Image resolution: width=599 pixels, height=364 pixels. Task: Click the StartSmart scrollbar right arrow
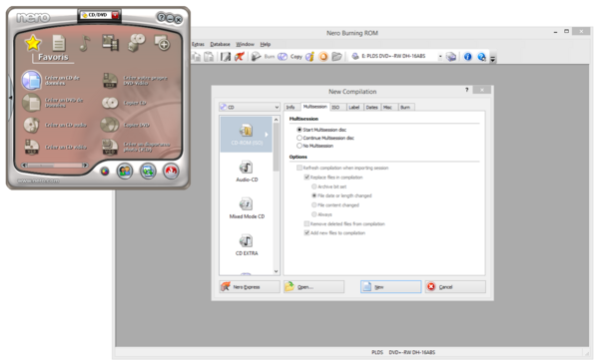[x=85, y=166]
